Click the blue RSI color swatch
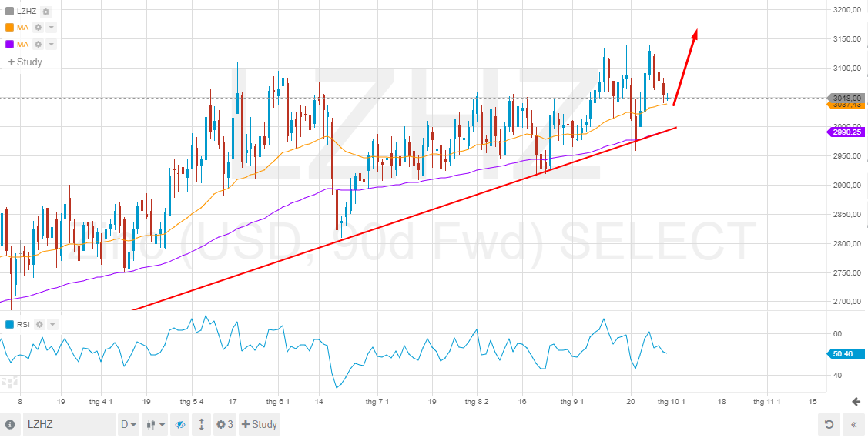The height and width of the screenshot is (438, 868). (9, 325)
